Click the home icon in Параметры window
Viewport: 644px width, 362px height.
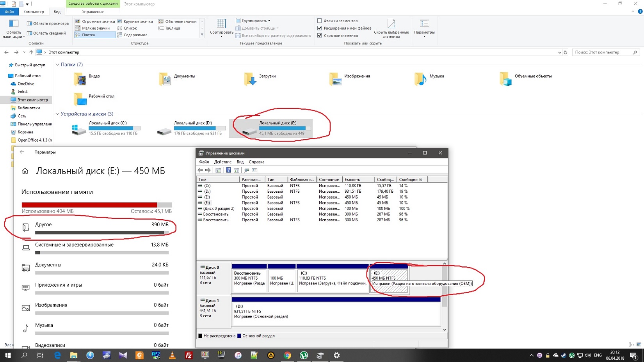(25, 171)
